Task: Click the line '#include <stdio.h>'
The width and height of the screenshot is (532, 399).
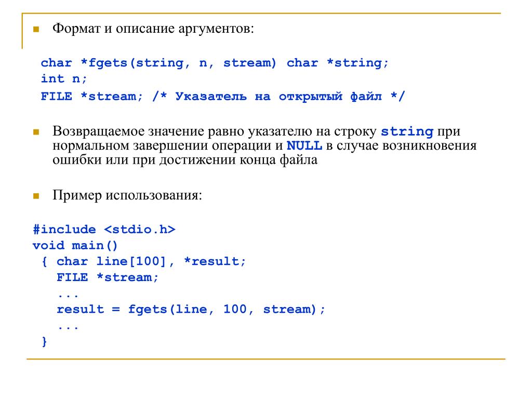Action: click(104, 229)
